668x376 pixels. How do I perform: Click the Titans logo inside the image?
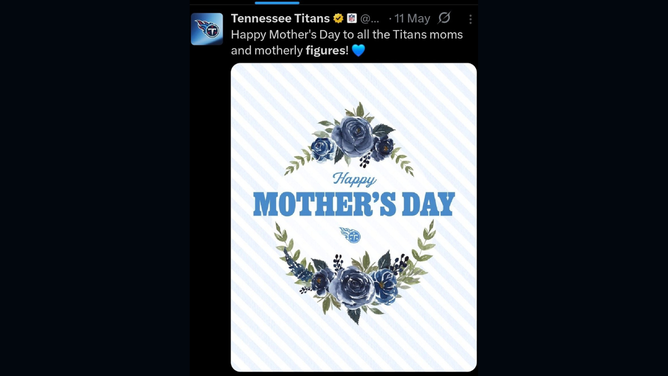tap(350, 235)
